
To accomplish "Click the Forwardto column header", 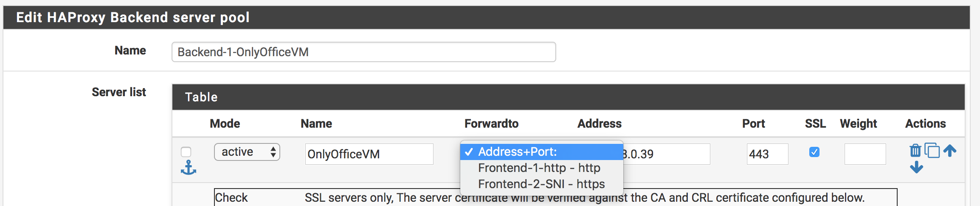I will click(x=491, y=124).
